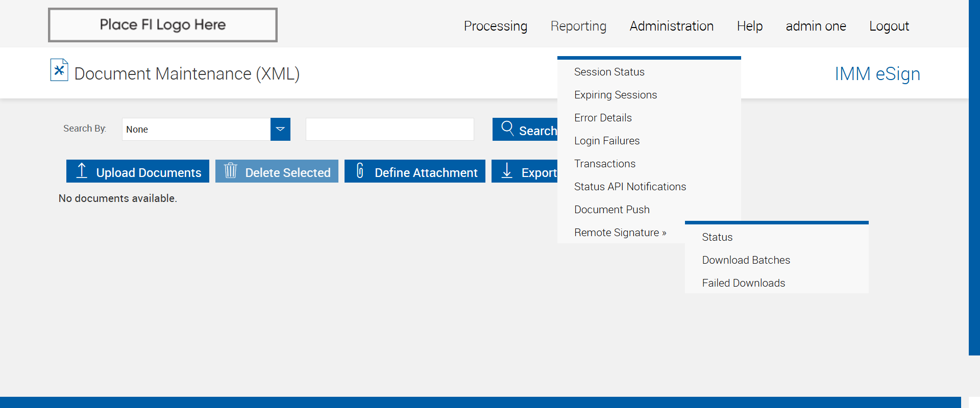Click the paperclip attachment icon
The height and width of the screenshot is (408, 980).
(360, 171)
